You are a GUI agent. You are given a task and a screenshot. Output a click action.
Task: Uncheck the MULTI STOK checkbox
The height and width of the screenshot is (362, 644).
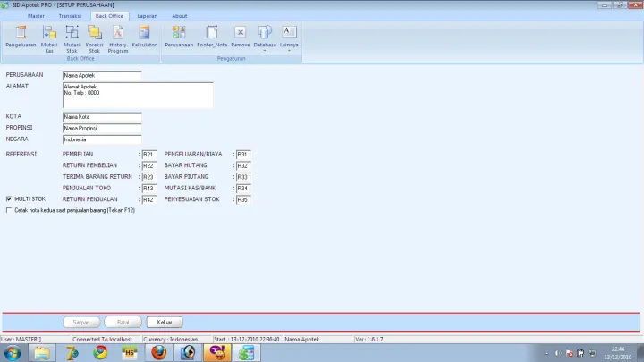[9, 198]
